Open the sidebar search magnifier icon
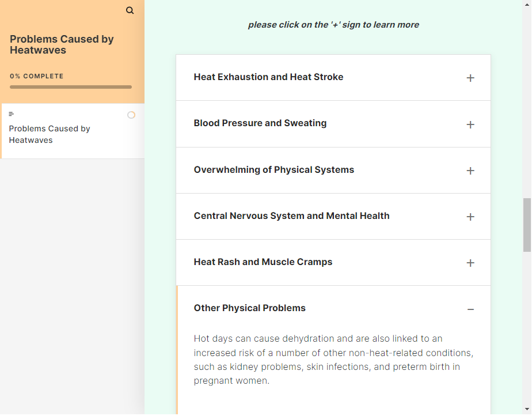532x416 pixels. tap(130, 10)
